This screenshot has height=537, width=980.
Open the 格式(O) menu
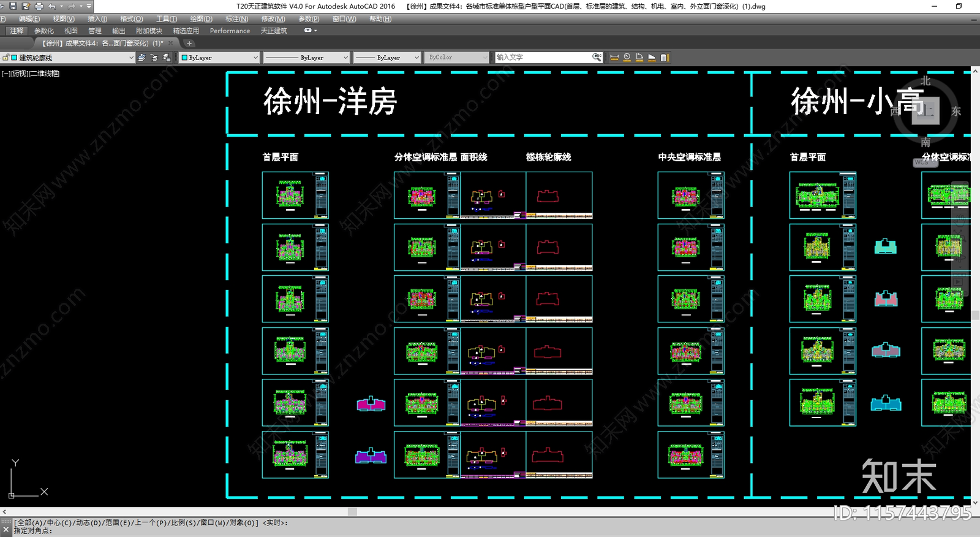(132, 19)
